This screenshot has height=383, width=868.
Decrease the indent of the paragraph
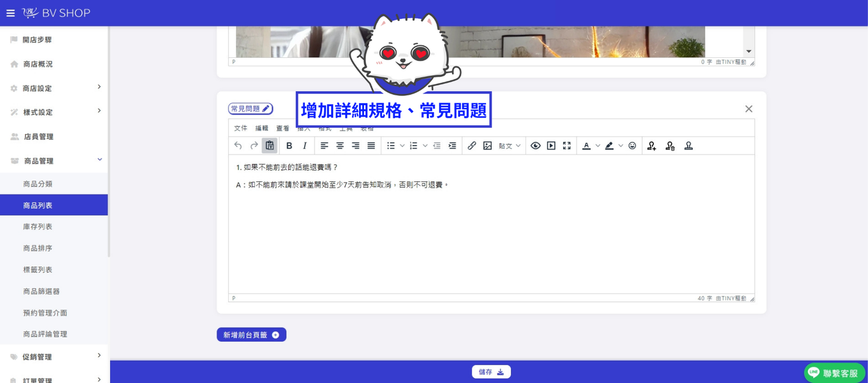pyautogui.click(x=437, y=146)
